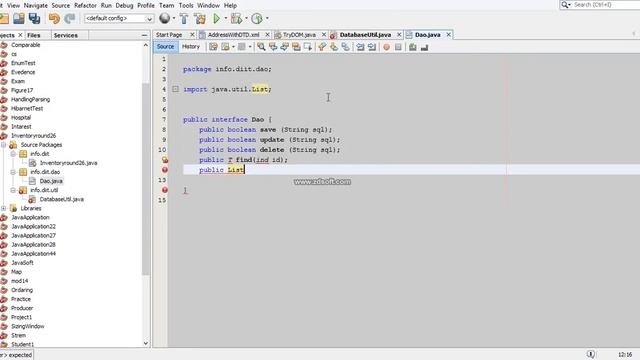Select Inventoryround26.java in project tree
The height and width of the screenshot is (360, 640).
[68, 163]
